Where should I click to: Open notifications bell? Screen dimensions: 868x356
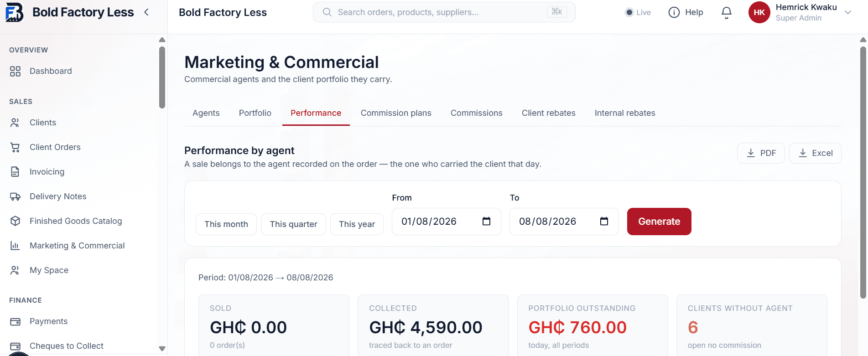(727, 12)
